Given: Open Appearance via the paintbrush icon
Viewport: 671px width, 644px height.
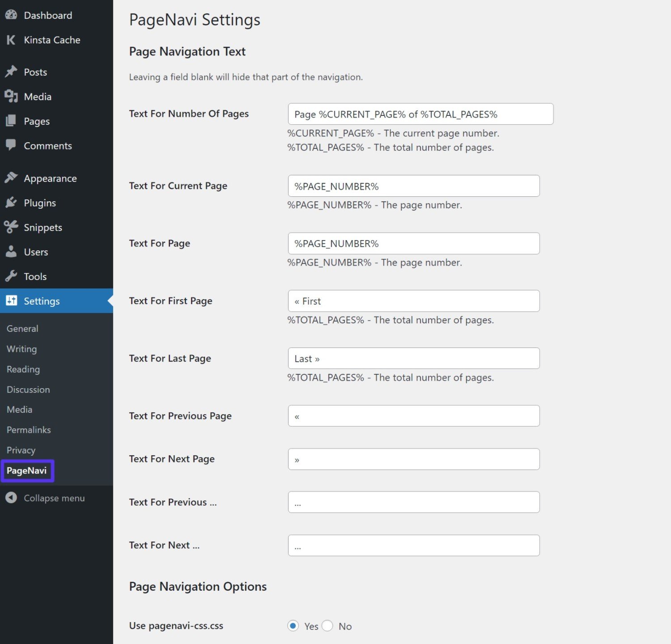Looking at the screenshot, I should (x=11, y=178).
